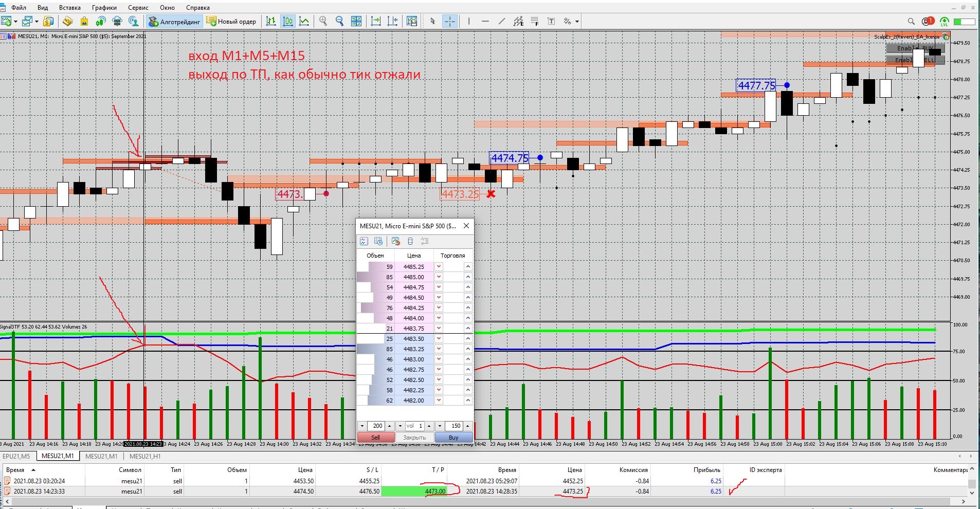Screen dimensions: 980x509
Task: Switch to the MESU21,H1 chart tab
Action: (145, 456)
